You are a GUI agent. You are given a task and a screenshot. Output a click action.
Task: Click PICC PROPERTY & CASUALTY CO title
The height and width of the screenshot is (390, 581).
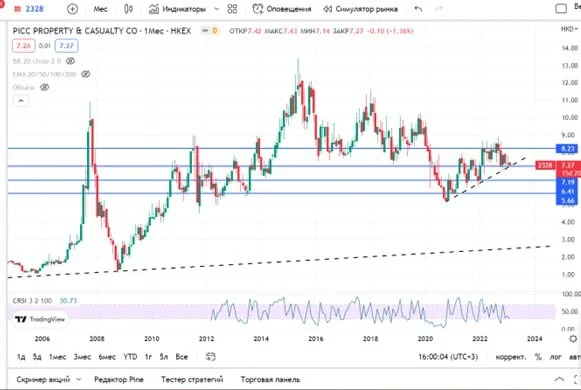point(75,31)
